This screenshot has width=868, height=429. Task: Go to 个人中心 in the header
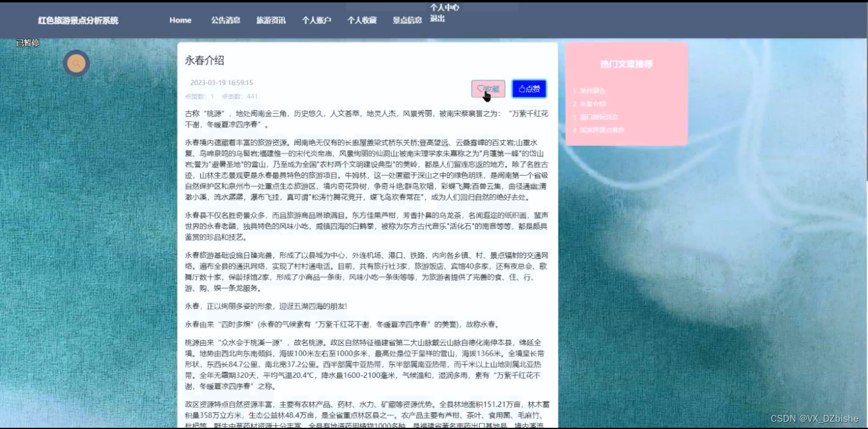point(445,8)
